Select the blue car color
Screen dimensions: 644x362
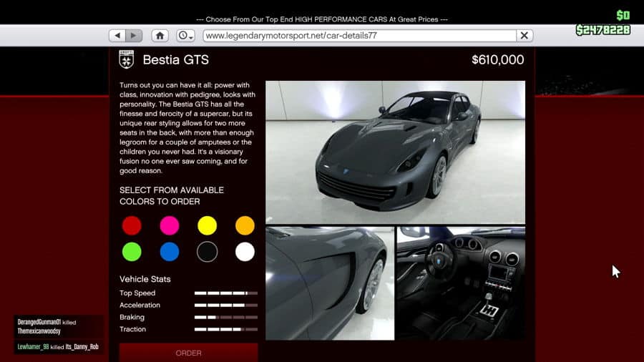[x=170, y=252]
